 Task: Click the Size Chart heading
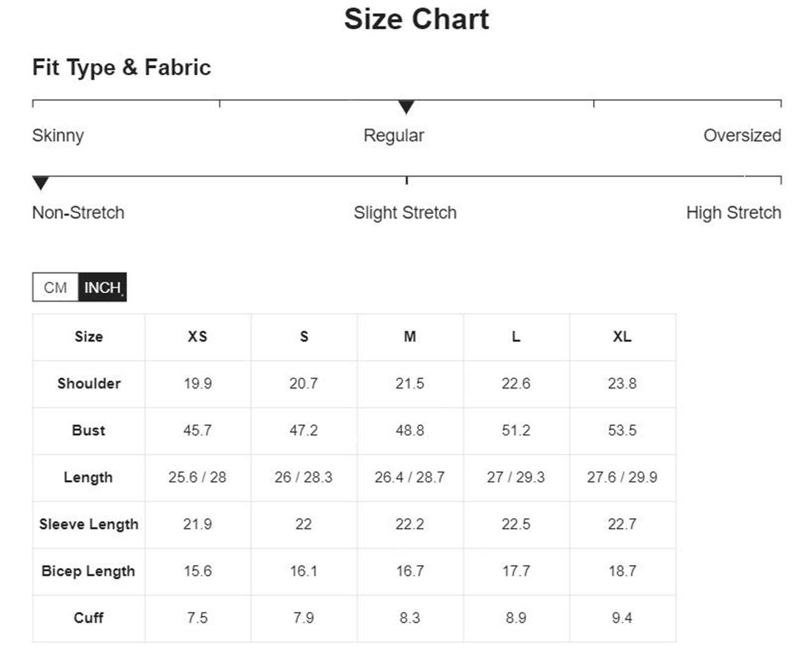[x=417, y=20]
